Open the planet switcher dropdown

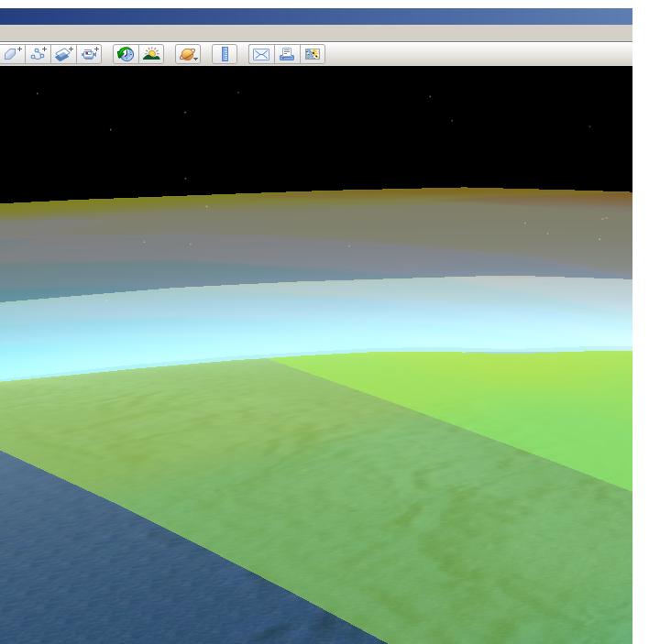(x=188, y=54)
